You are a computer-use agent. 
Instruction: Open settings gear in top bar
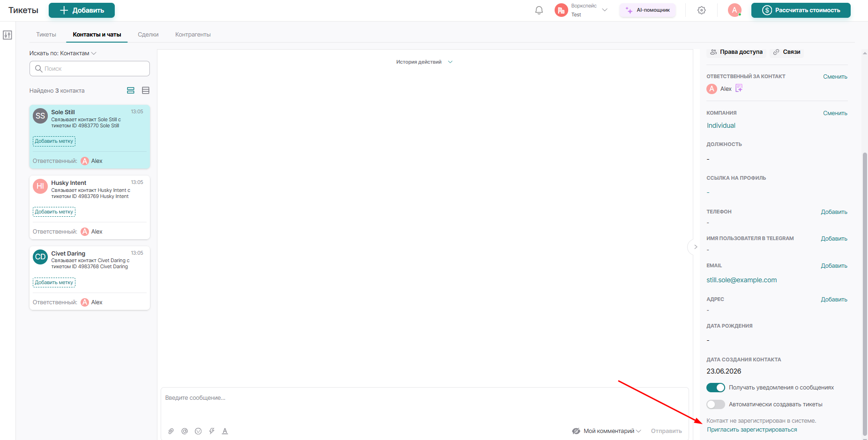pos(702,10)
